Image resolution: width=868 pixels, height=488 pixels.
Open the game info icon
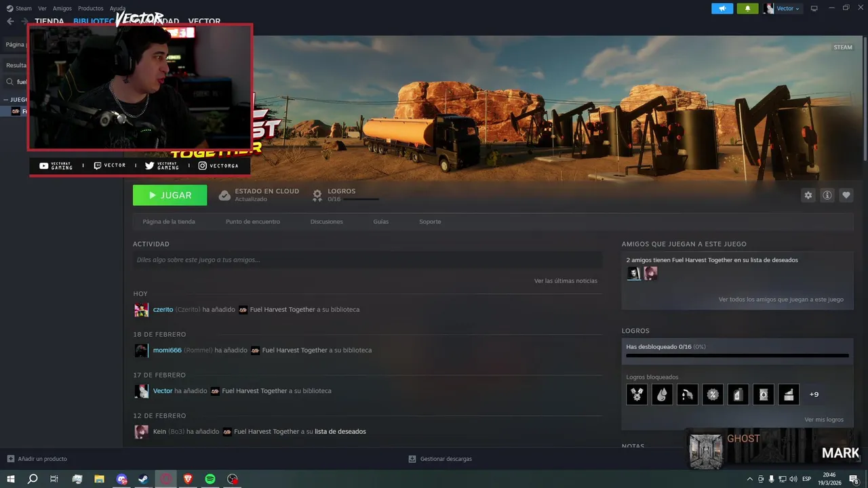coord(827,195)
